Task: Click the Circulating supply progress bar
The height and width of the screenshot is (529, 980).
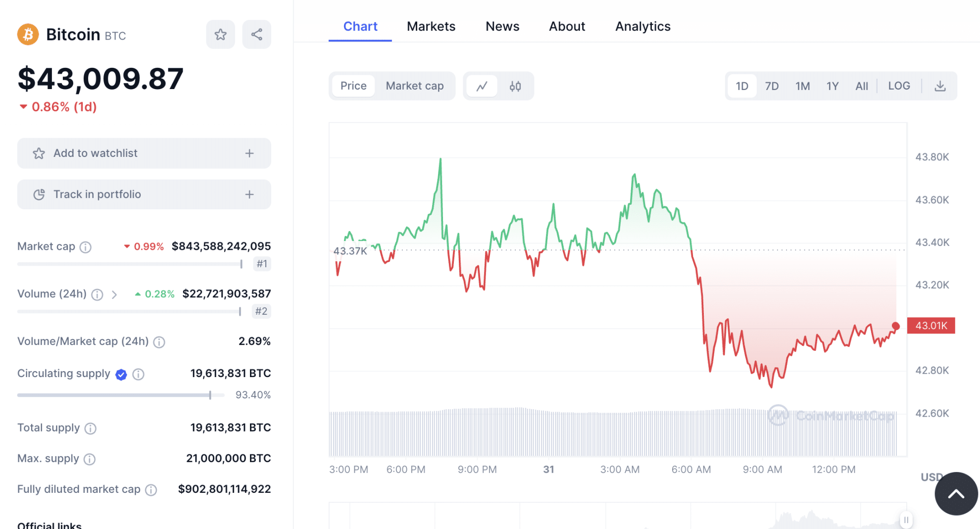Action: 121,395
